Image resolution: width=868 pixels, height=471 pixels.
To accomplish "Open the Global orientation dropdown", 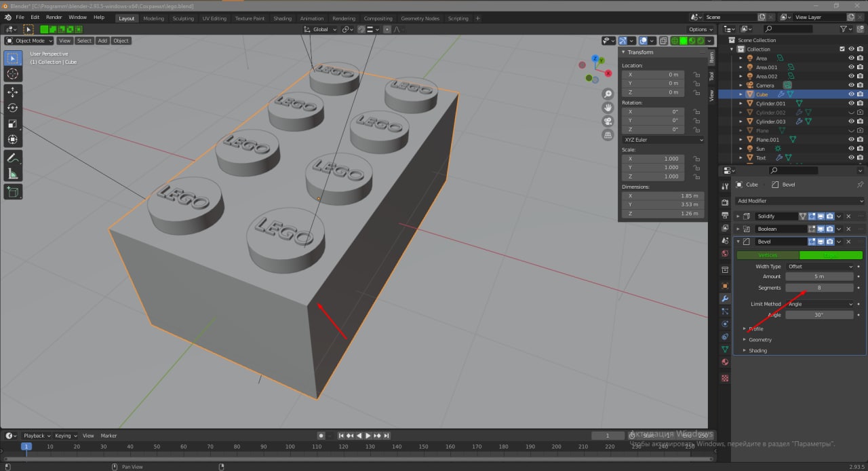I will click(x=319, y=29).
